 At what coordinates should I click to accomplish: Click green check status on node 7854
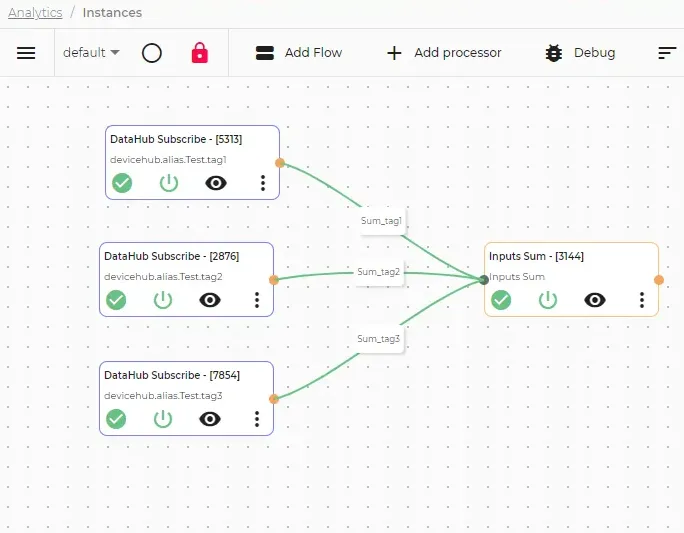click(x=116, y=419)
